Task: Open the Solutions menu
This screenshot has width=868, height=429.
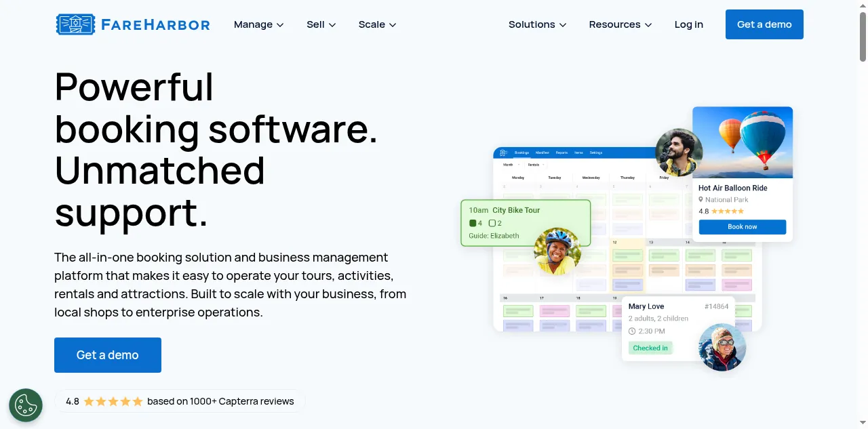Action: click(537, 24)
